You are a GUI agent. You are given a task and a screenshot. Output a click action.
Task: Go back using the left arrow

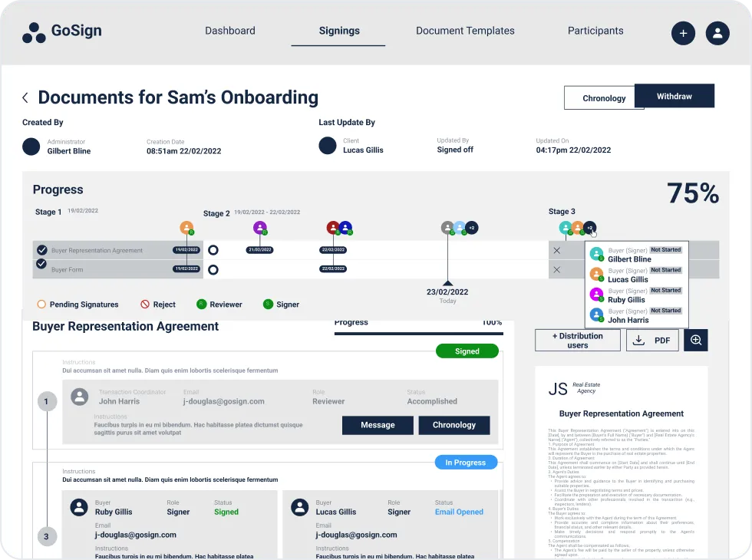pos(25,97)
